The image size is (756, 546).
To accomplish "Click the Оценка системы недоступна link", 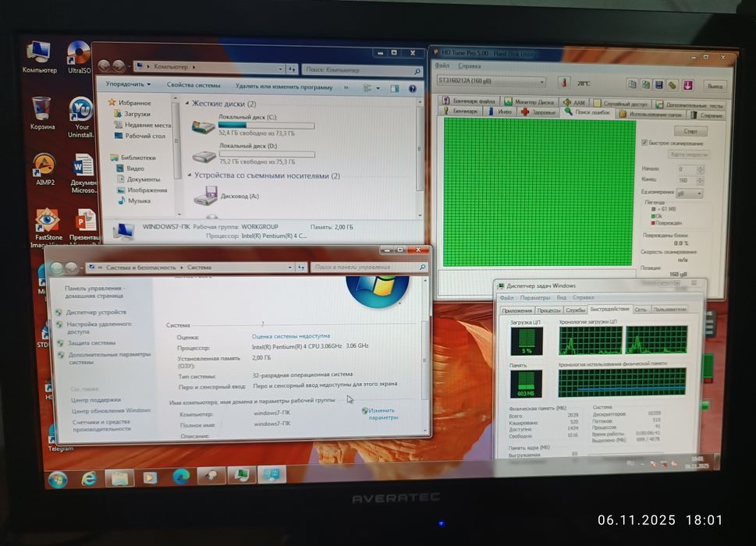I will [291, 336].
